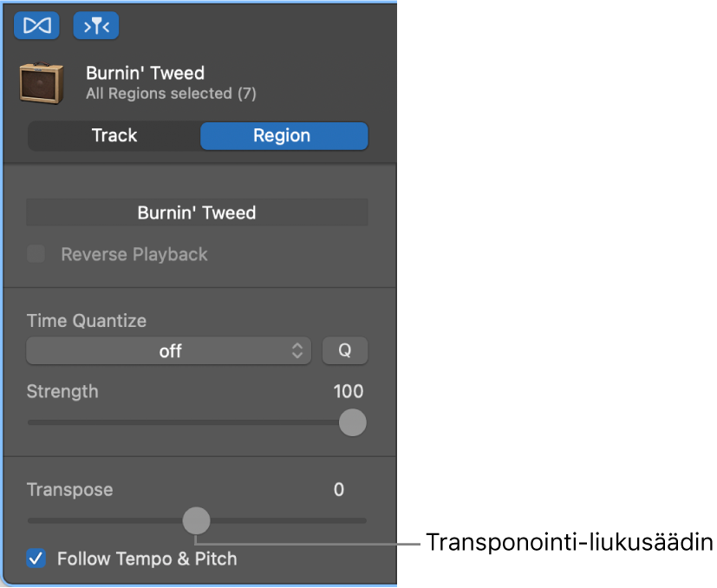
Task: Open the Time Quantize pop-up menu
Action: click(169, 350)
